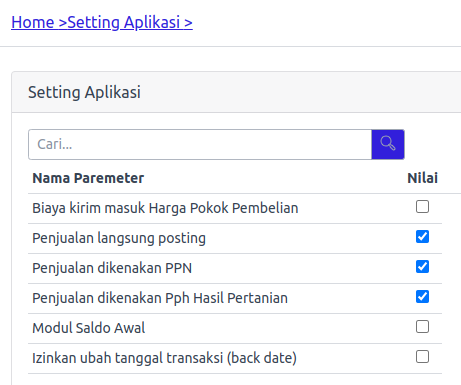The image size is (461, 385).
Task: Select the text Modul Saldo Awal
Action: (x=89, y=328)
